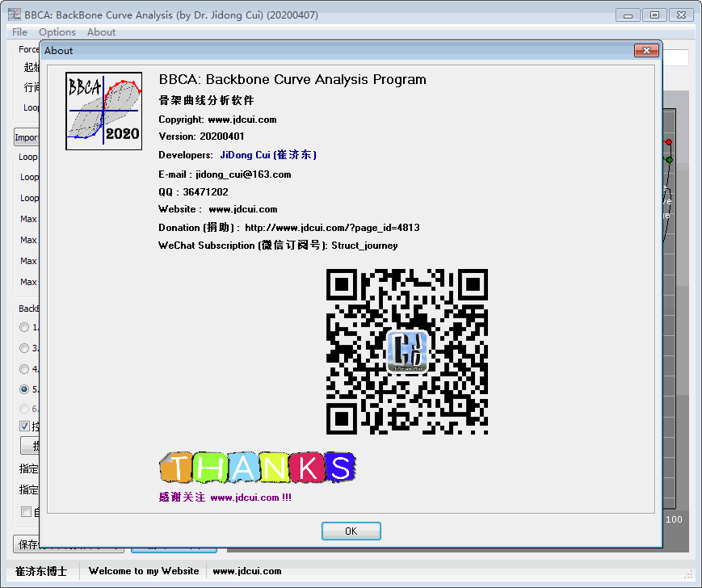Minimize the BBCA main window
The image size is (702, 588).
(x=628, y=15)
